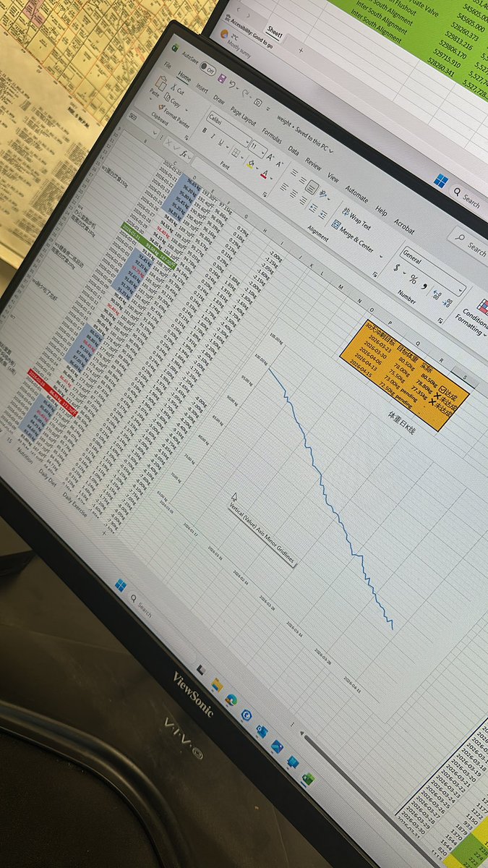Open the Acrobat ribbon tab
Viewport: 488px width, 868px height.
(405, 227)
